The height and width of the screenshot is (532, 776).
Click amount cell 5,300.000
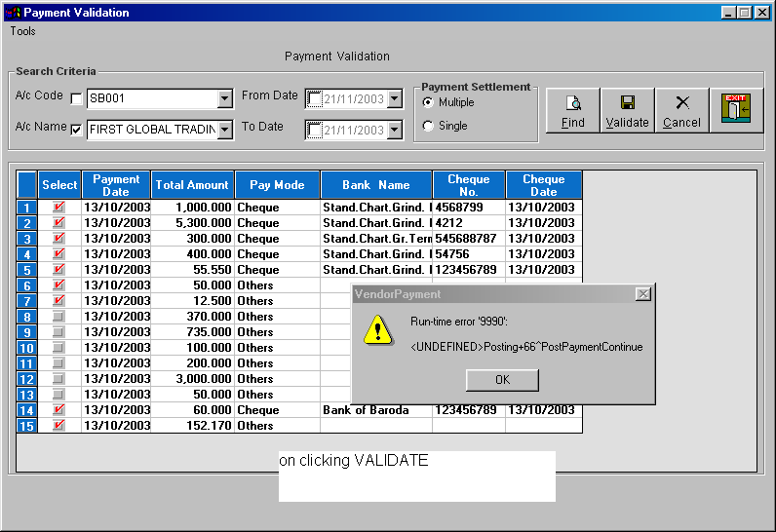click(x=192, y=222)
